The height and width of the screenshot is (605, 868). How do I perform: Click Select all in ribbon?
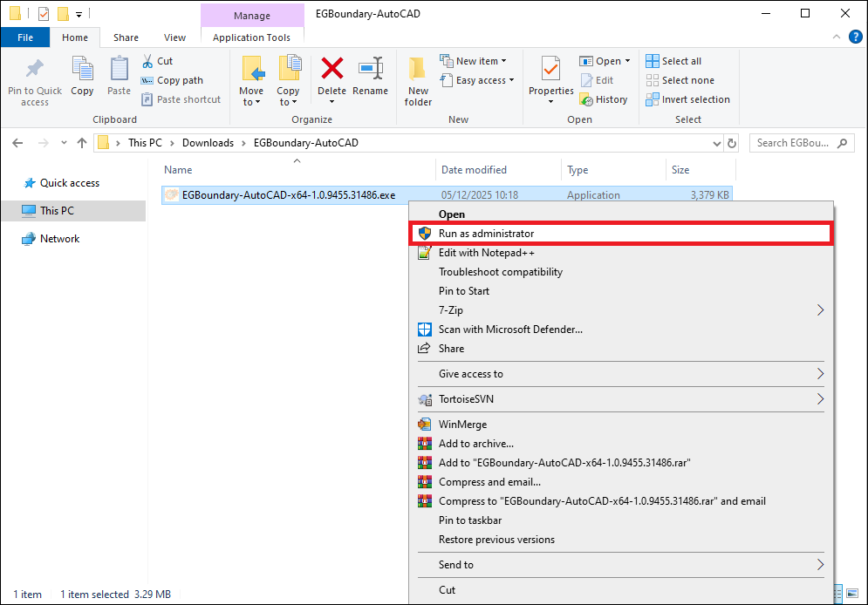673,61
